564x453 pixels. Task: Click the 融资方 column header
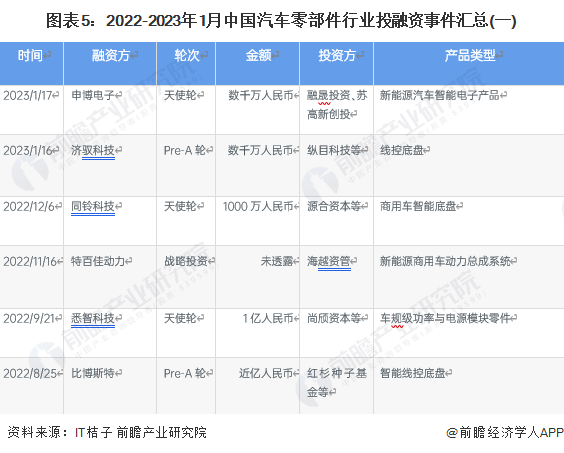[x=110, y=63]
